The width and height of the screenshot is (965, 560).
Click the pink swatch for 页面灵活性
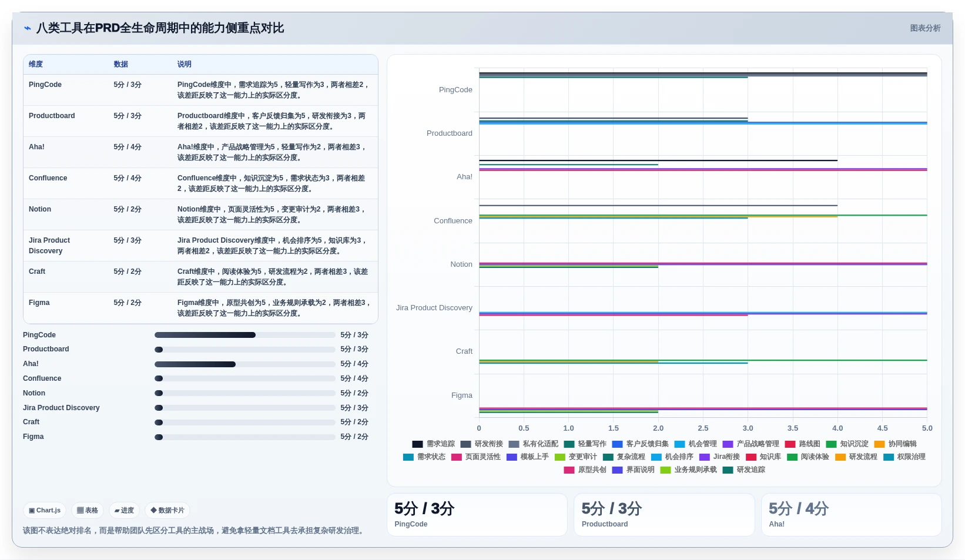pos(457,457)
